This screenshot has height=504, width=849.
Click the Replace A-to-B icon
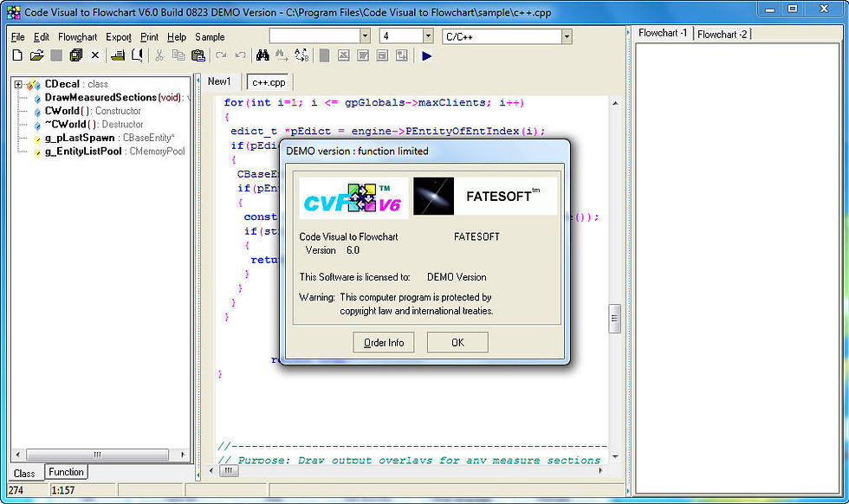[x=301, y=55]
